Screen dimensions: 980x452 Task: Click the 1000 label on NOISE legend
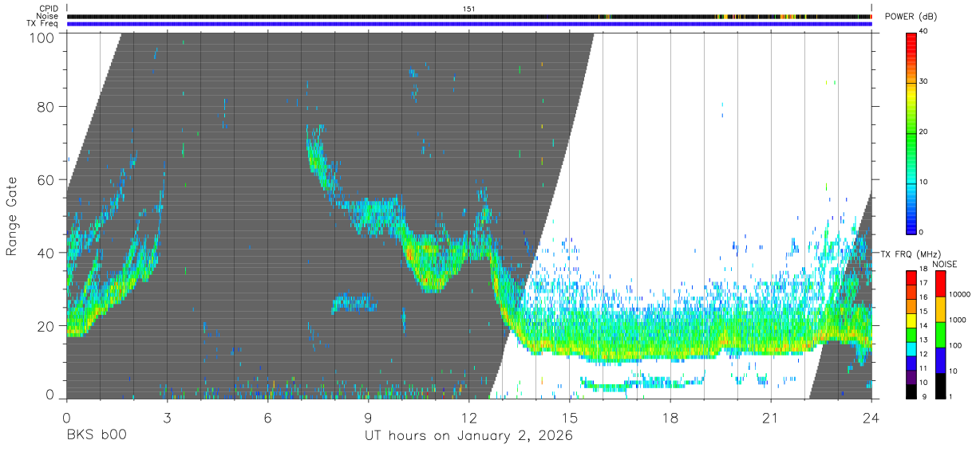point(958,320)
